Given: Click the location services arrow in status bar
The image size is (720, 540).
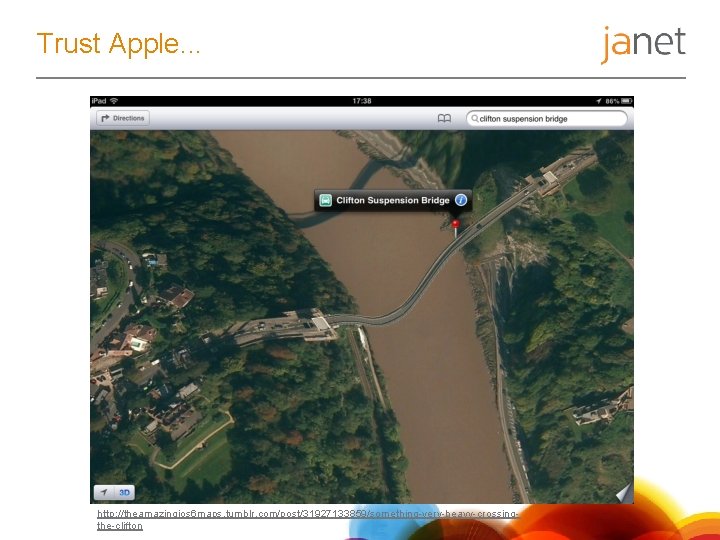Looking at the screenshot, I should pos(599,101).
